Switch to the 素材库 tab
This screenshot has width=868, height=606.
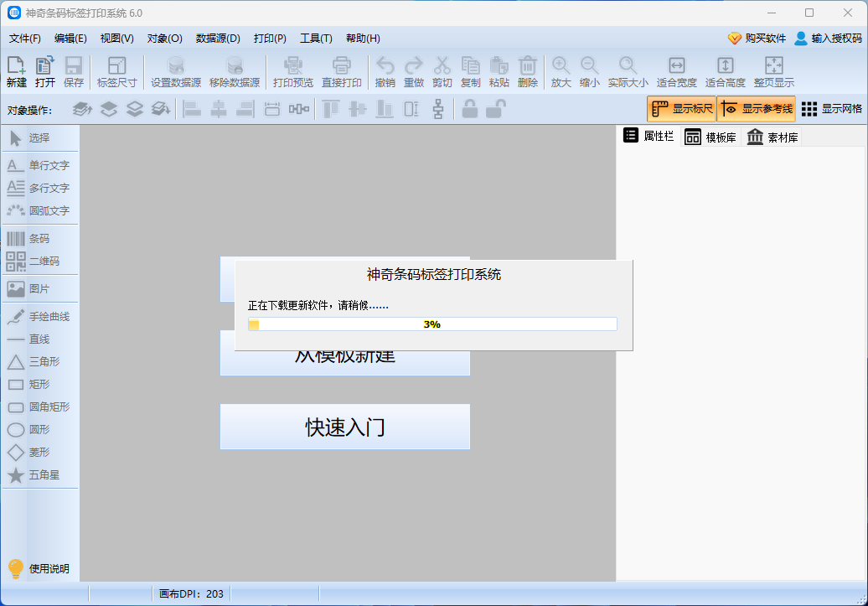click(772, 137)
